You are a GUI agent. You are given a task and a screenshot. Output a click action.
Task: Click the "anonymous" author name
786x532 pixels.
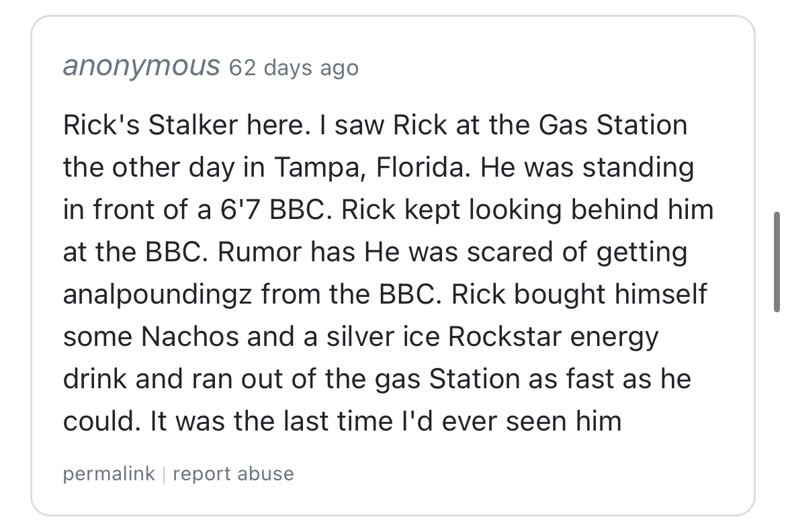pos(141,66)
